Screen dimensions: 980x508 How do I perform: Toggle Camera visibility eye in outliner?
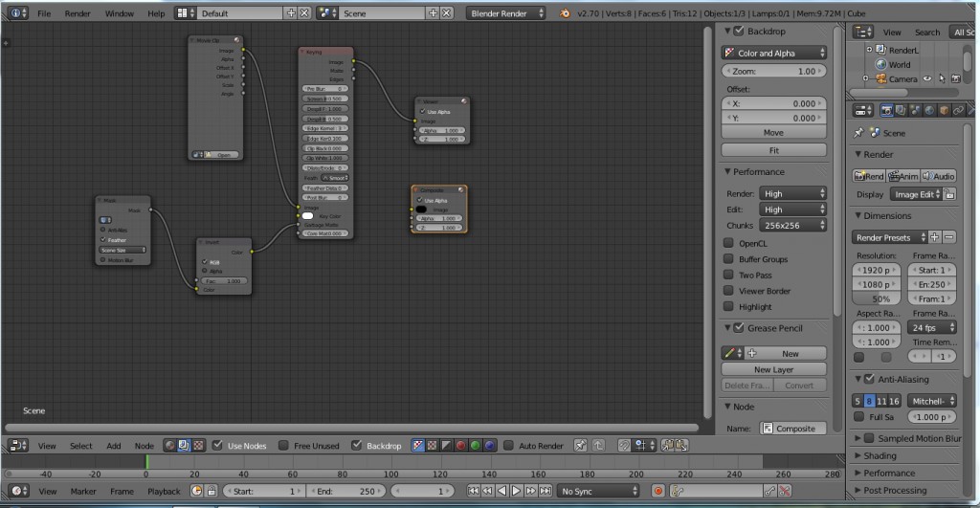pyautogui.click(x=927, y=79)
